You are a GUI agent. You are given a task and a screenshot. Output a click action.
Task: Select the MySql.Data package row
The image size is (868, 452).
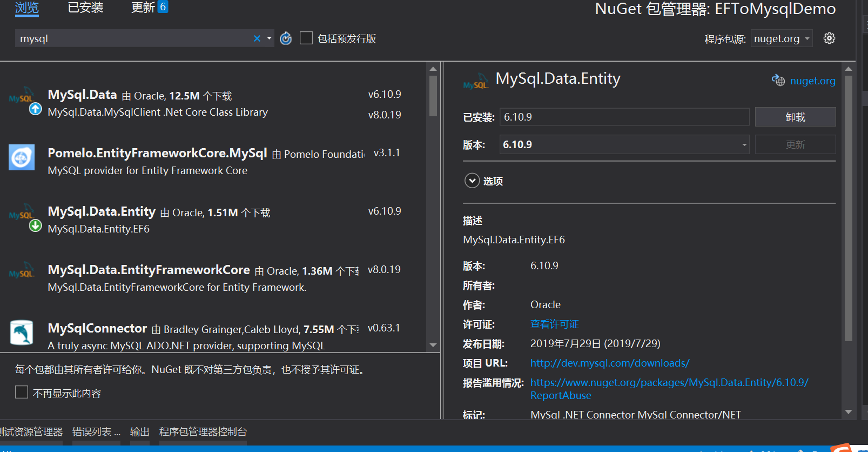(x=213, y=103)
